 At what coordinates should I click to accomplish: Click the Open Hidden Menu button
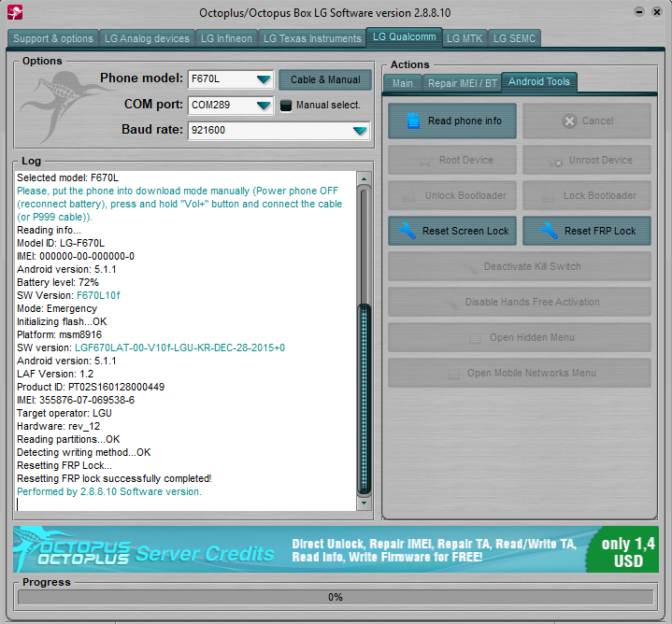pos(520,337)
